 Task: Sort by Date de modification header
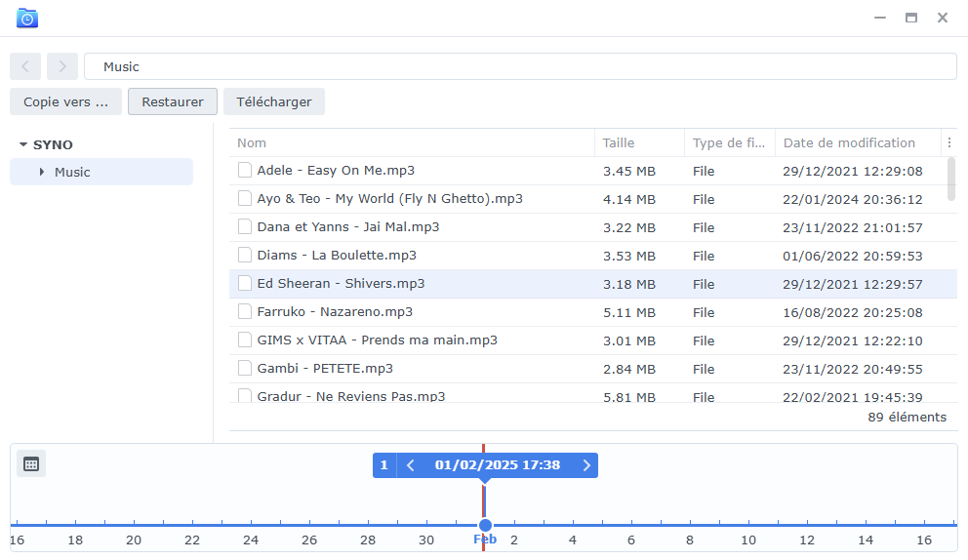click(x=858, y=142)
